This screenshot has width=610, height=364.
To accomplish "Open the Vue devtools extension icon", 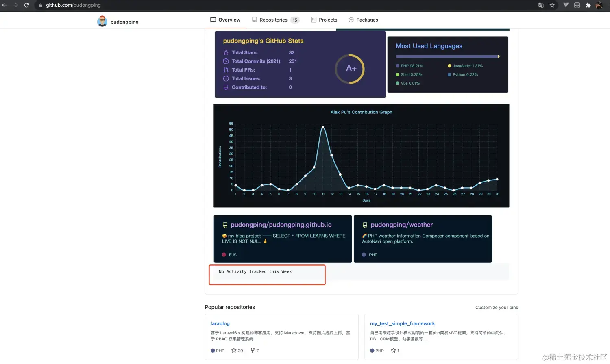I will 566,5.
